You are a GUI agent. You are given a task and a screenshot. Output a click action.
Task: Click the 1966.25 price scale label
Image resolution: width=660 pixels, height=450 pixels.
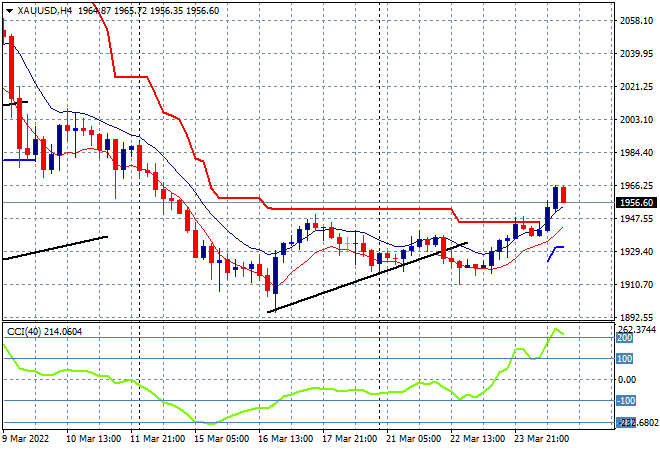click(636, 186)
